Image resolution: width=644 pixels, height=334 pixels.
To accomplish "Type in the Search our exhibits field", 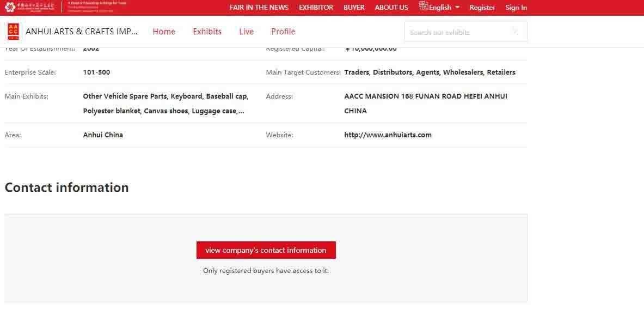I will (x=457, y=32).
